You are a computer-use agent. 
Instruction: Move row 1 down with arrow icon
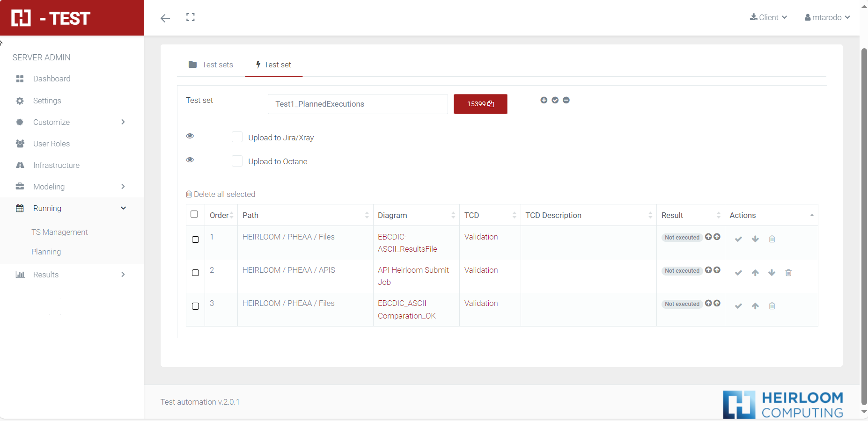coord(755,239)
